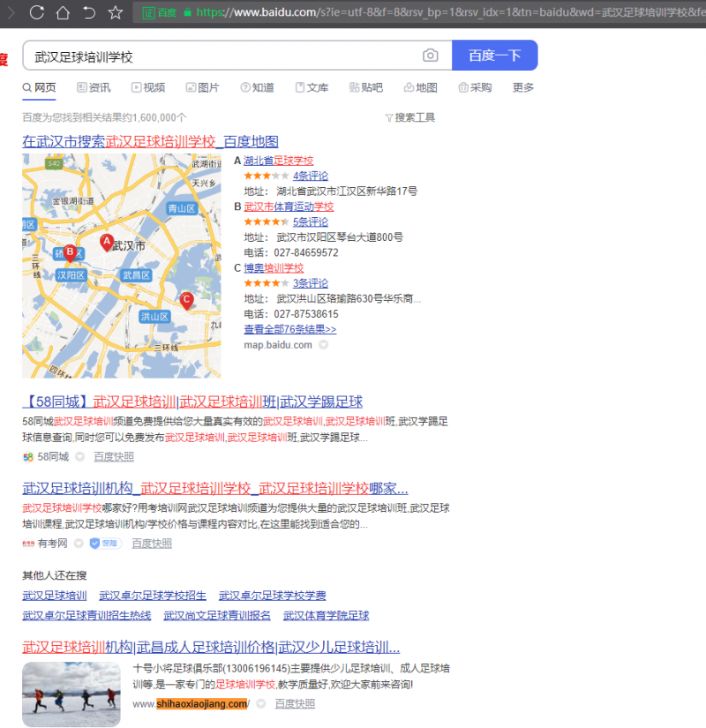Expand the map.baidu.com dropdown arrow
This screenshot has width=706, height=728.
(x=323, y=345)
